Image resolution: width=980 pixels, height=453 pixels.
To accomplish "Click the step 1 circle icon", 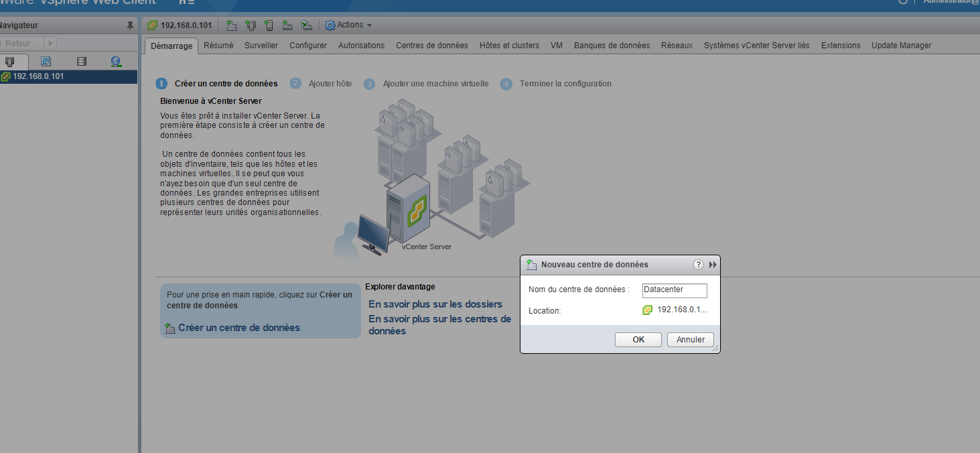I will coord(161,84).
